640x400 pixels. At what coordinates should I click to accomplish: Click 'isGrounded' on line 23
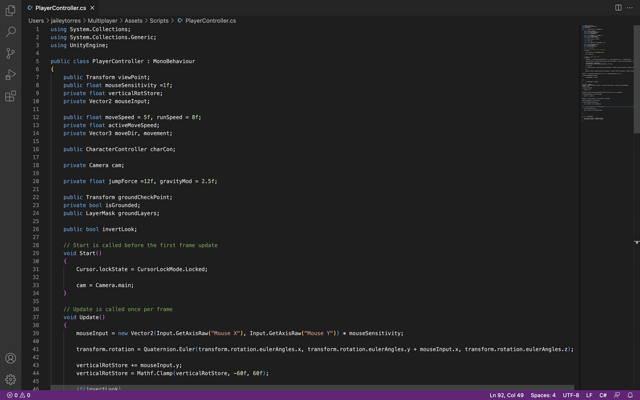(x=121, y=205)
